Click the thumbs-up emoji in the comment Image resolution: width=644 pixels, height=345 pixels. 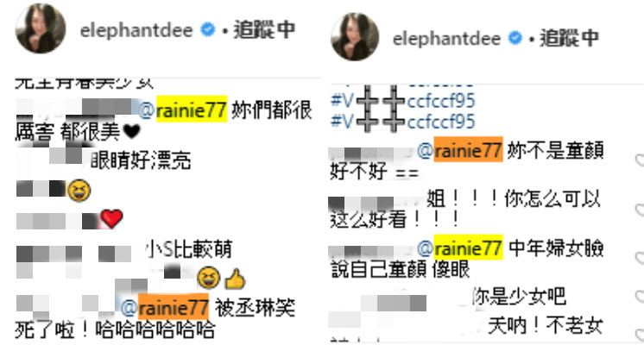[236, 279]
